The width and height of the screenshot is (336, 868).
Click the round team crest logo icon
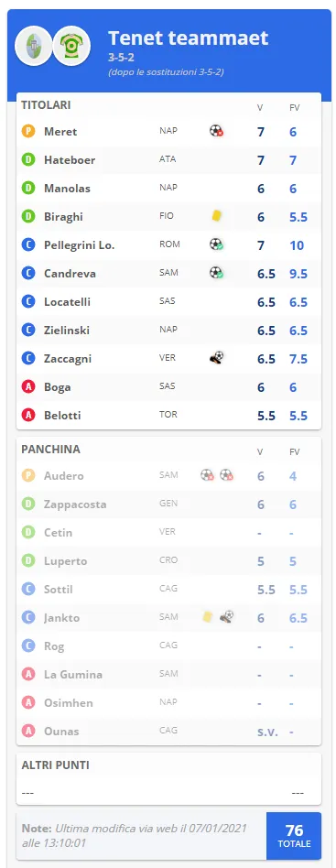pyautogui.click(x=33, y=46)
